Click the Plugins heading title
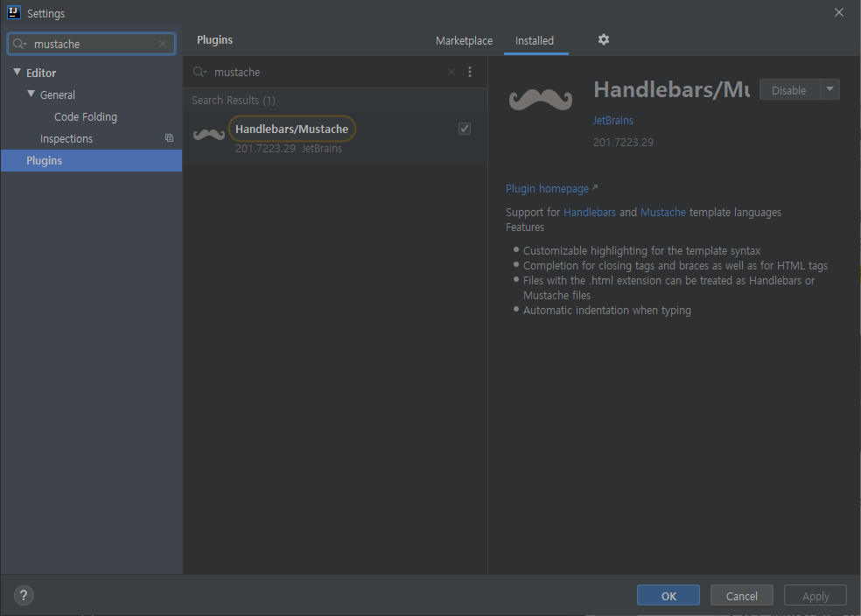Image resolution: width=861 pixels, height=616 pixels. (x=214, y=39)
